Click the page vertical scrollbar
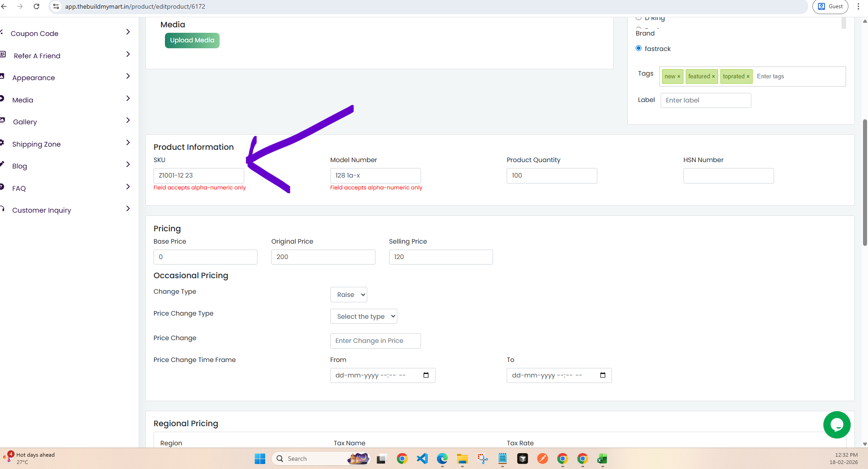Screen dimensions: 868x469 coord(864,183)
